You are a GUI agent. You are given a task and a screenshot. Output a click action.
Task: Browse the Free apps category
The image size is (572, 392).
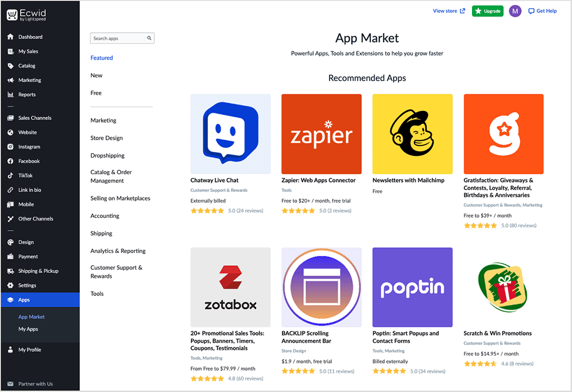(96, 93)
